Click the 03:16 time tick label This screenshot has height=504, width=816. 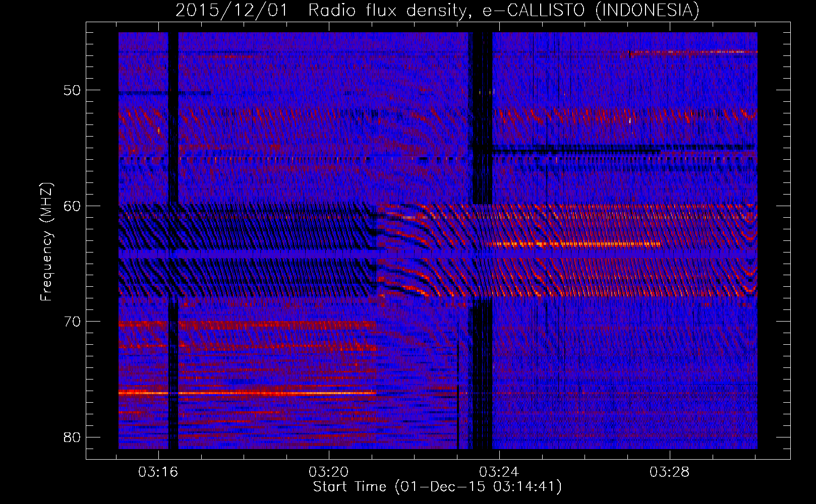[x=158, y=472]
